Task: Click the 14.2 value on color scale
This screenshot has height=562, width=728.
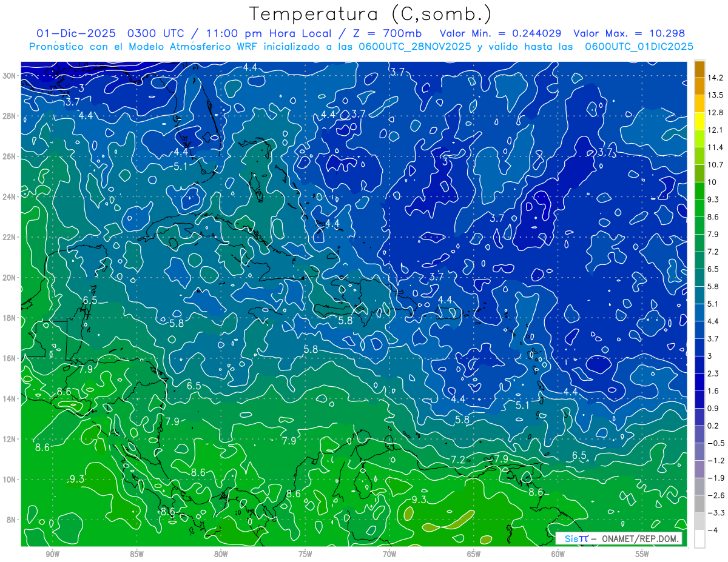Action: click(715, 78)
